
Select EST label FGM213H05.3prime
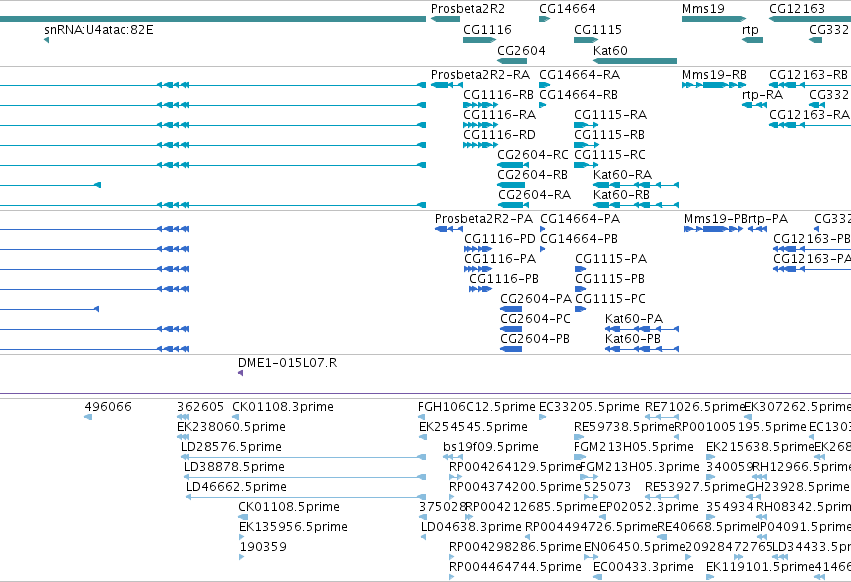click(x=640, y=467)
